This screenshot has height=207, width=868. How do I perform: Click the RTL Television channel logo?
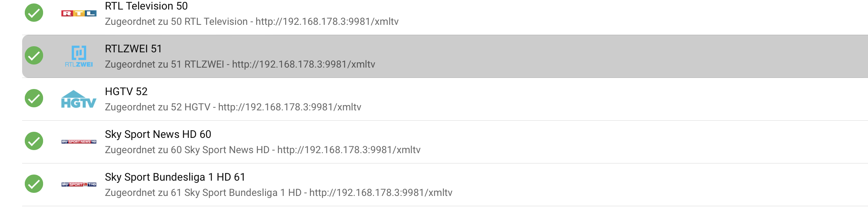79,13
